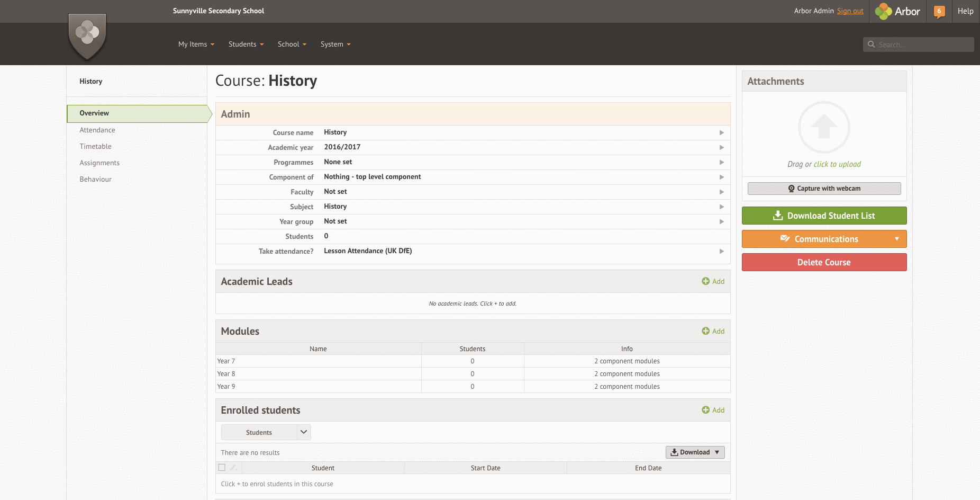
Task: Open the Students top menu
Action: coord(246,44)
